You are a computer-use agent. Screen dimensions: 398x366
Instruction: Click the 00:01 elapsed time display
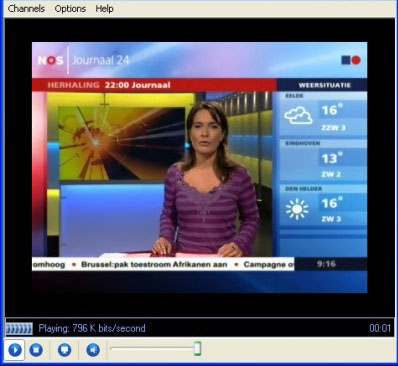pos(380,328)
